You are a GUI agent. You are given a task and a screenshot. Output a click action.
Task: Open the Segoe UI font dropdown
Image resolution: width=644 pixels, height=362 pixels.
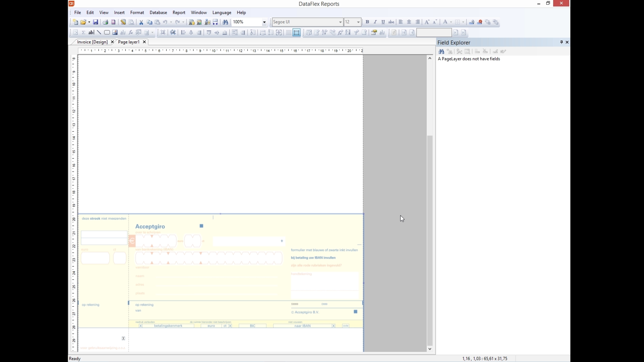tap(340, 22)
